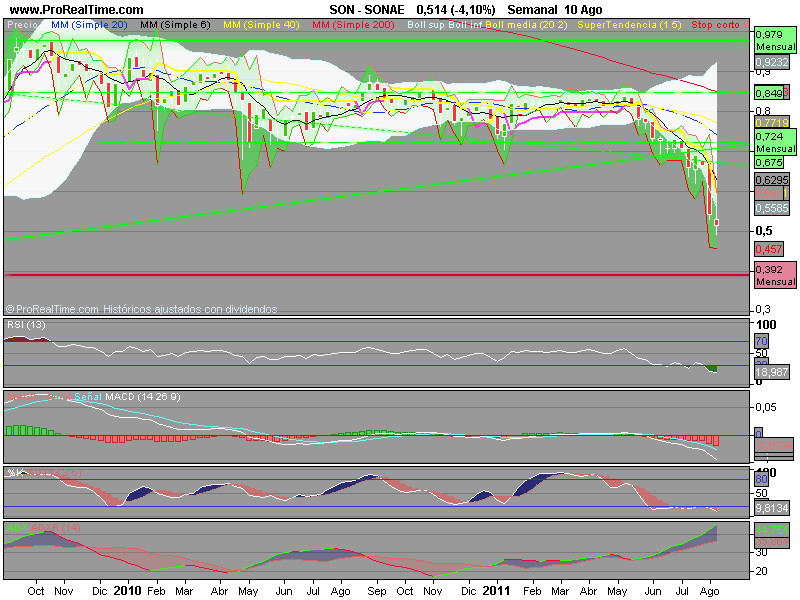Screen dimensions: 800x600
Task: Open the www.ProRealTime.com link in the header
Action: tap(77, 10)
